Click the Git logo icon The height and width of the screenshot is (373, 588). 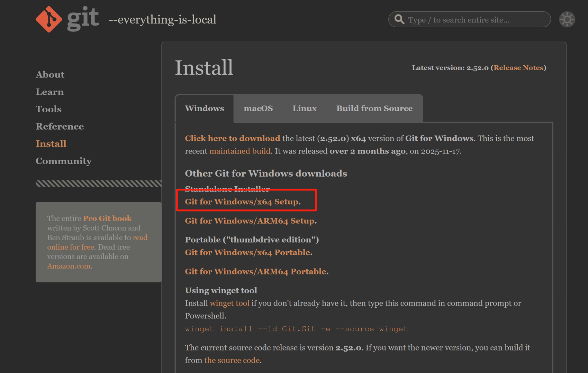(49, 19)
